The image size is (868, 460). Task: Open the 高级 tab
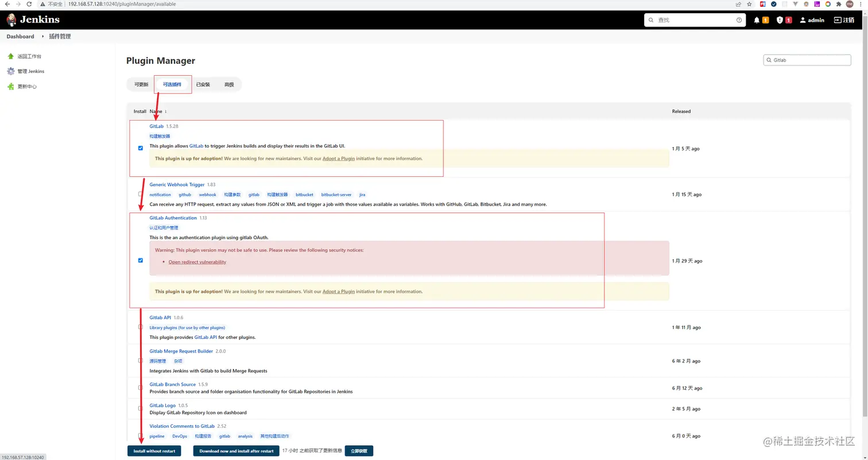pos(229,84)
